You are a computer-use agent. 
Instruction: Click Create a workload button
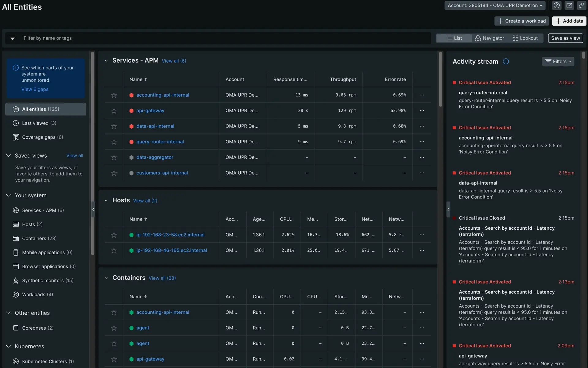pyautogui.click(x=522, y=20)
